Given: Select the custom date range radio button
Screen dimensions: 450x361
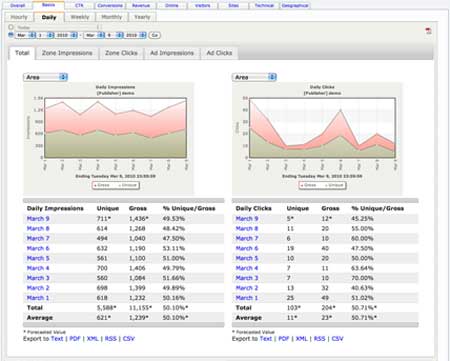Looking at the screenshot, I should point(11,35).
